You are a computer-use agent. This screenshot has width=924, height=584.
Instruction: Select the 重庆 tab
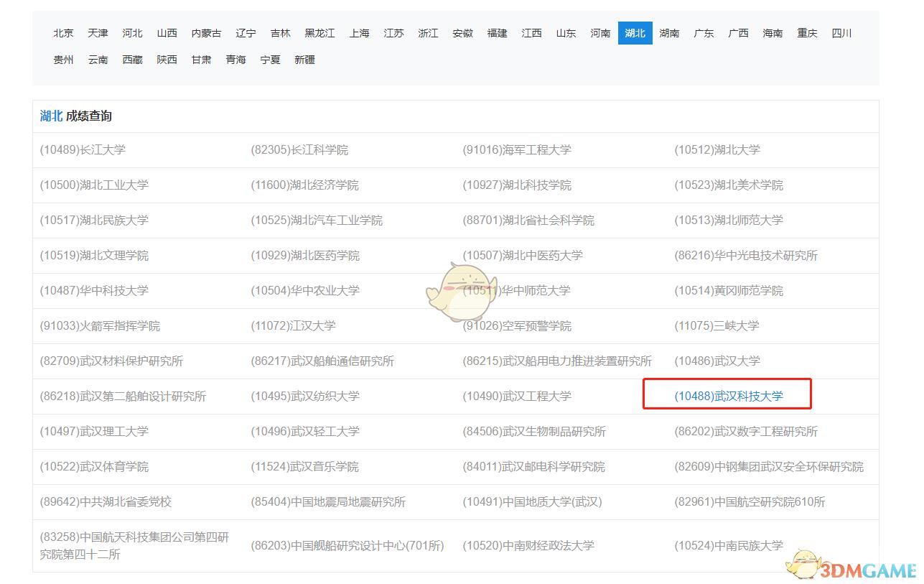(x=808, y=33)
